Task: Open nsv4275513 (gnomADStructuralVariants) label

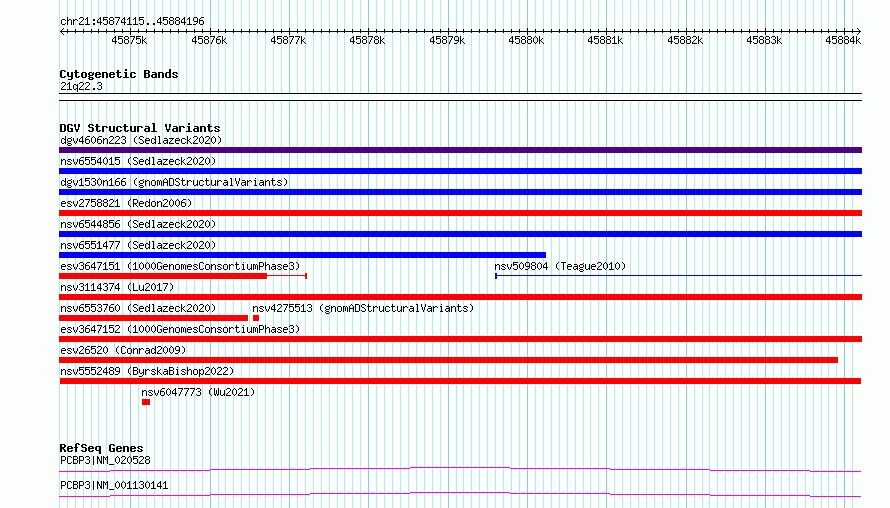Action: (x=363, y=308)
